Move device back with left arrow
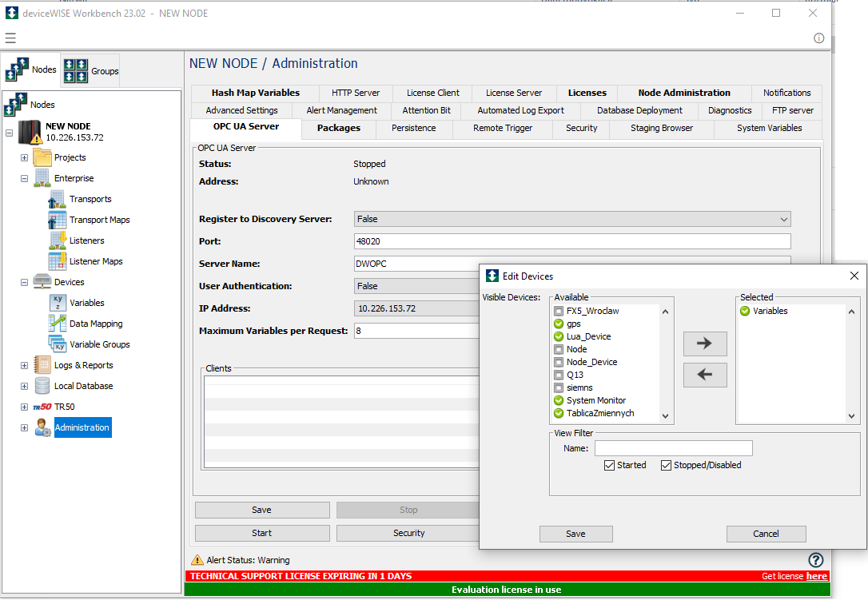 pyautogui.click(x=705, y=375)
